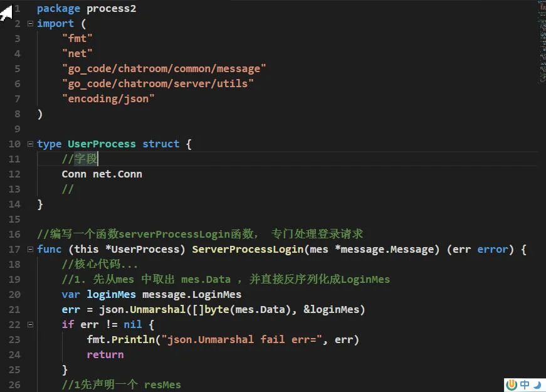
Task: Click the comment on line 16 about serverProcessLogin
Action: (200, 234)
